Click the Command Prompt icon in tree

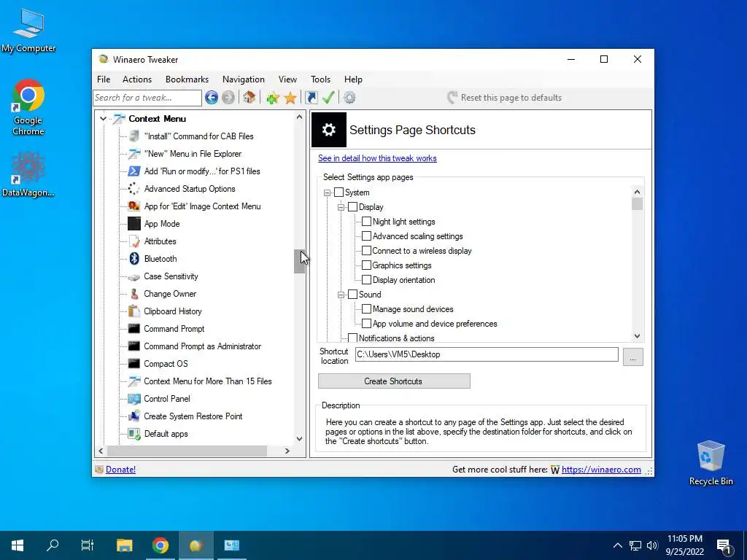[x=134, y=329]
